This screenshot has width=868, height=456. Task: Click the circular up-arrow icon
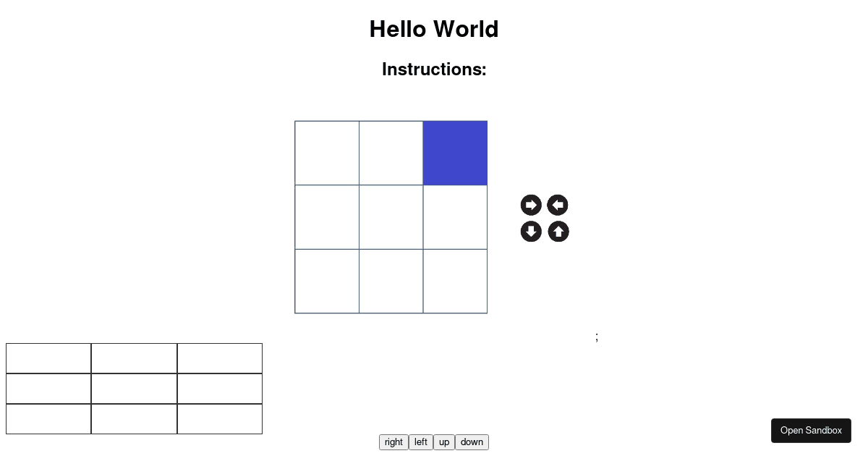point(558,231)
